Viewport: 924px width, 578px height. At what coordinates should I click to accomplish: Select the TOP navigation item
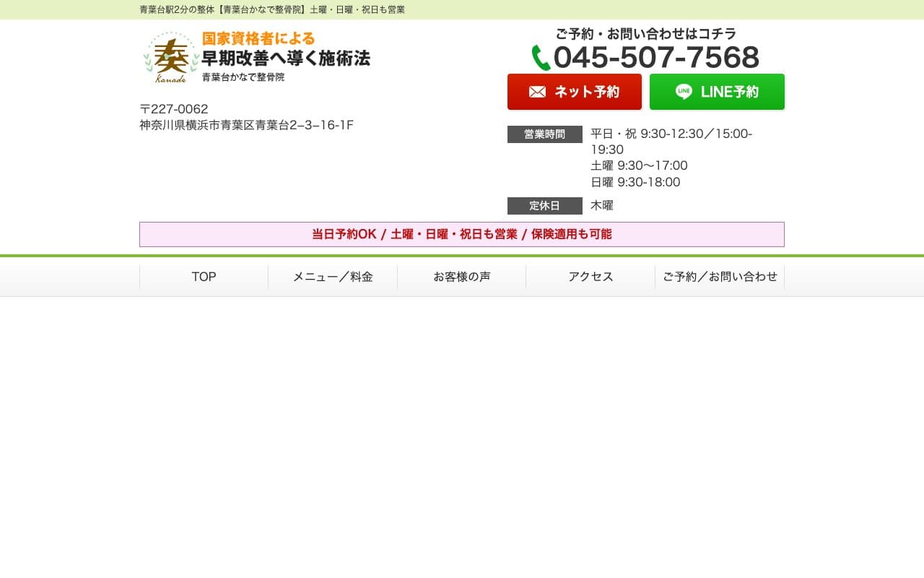(x=204, y=277)
